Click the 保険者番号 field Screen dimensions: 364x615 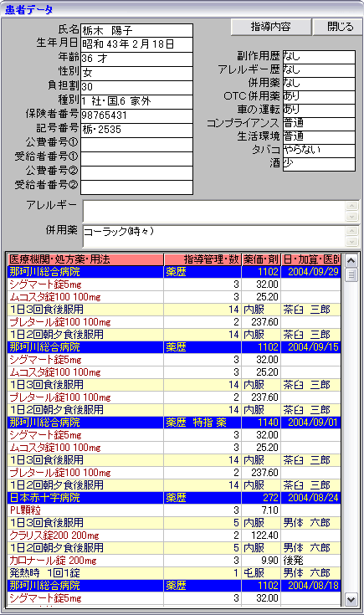pos(136,115)
